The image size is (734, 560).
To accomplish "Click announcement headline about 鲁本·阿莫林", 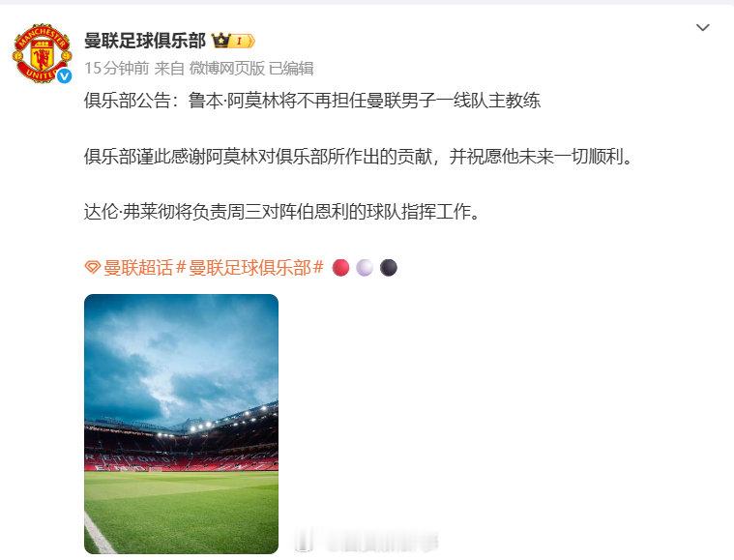I will pos(312,101).
